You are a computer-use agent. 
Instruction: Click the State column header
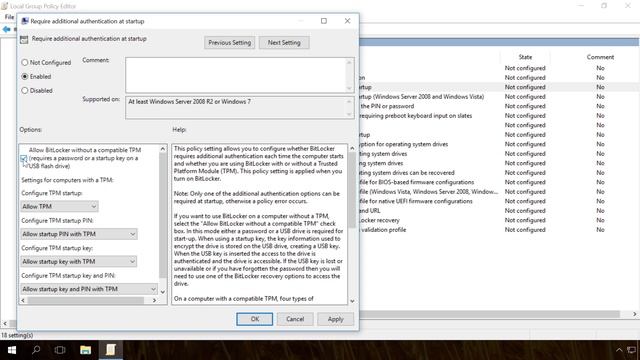pos(525,57)
